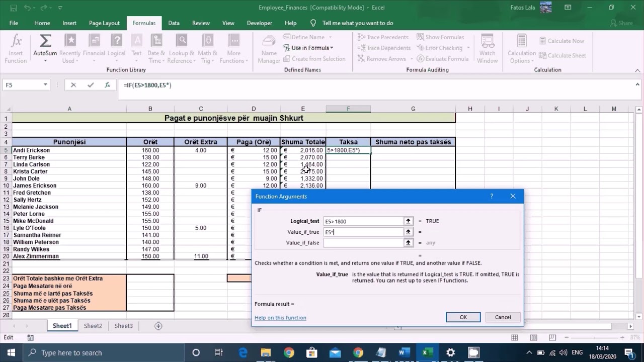Collapse dialog for Value_if_false range selector
Viewport: 644px width, 362px height.
point(408,242)
